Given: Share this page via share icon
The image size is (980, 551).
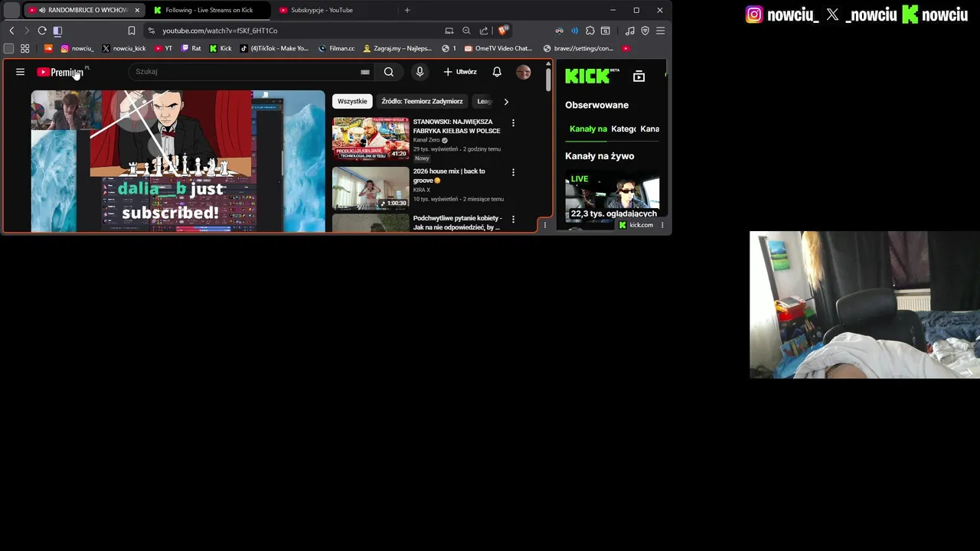Looking at the screenshot, I should pos(484,31).
